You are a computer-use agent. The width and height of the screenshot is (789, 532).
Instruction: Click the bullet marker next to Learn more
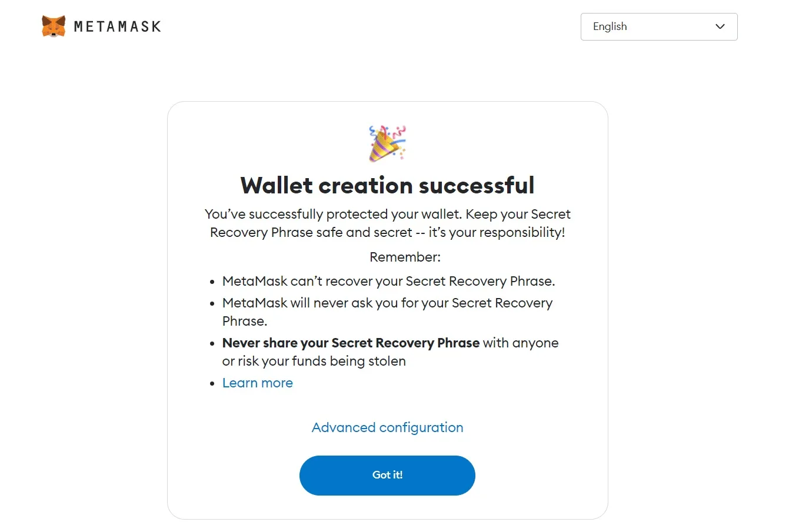tap(212, 383)
